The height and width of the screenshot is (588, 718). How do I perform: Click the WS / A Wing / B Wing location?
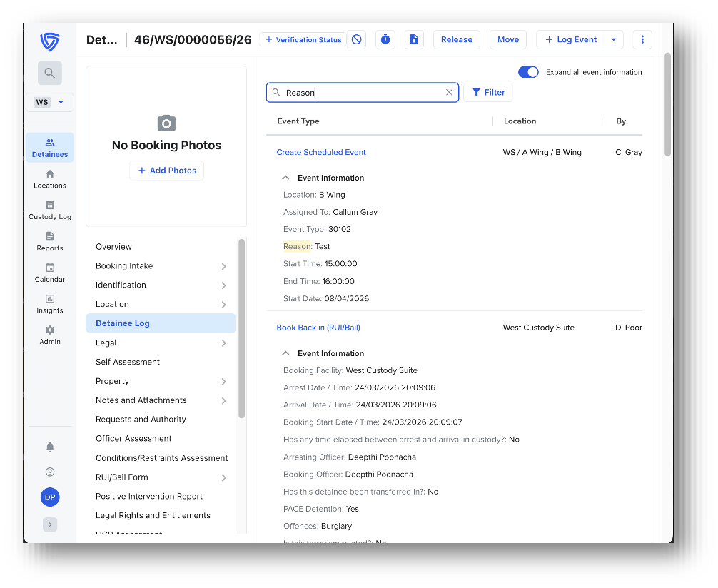click(x=542, y=152)
